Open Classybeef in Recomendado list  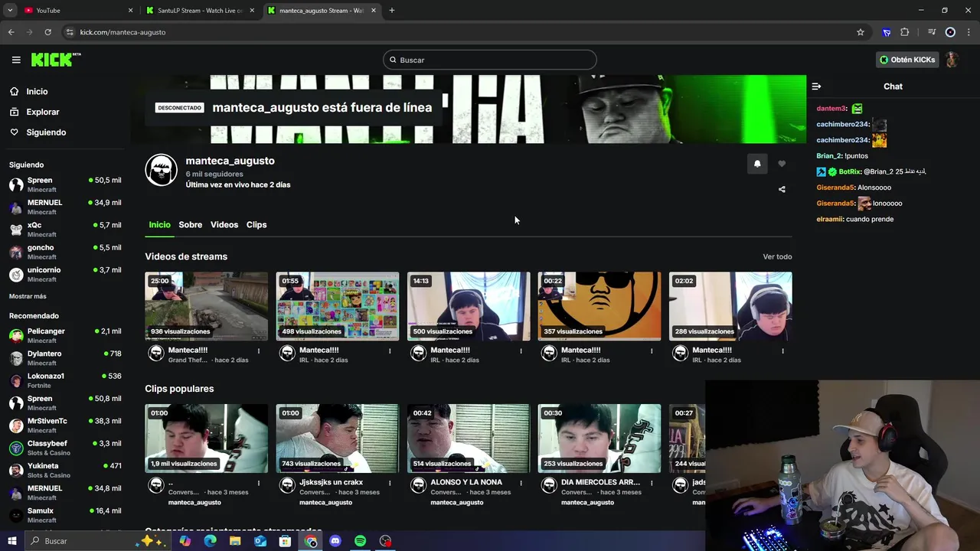[65, 448]
